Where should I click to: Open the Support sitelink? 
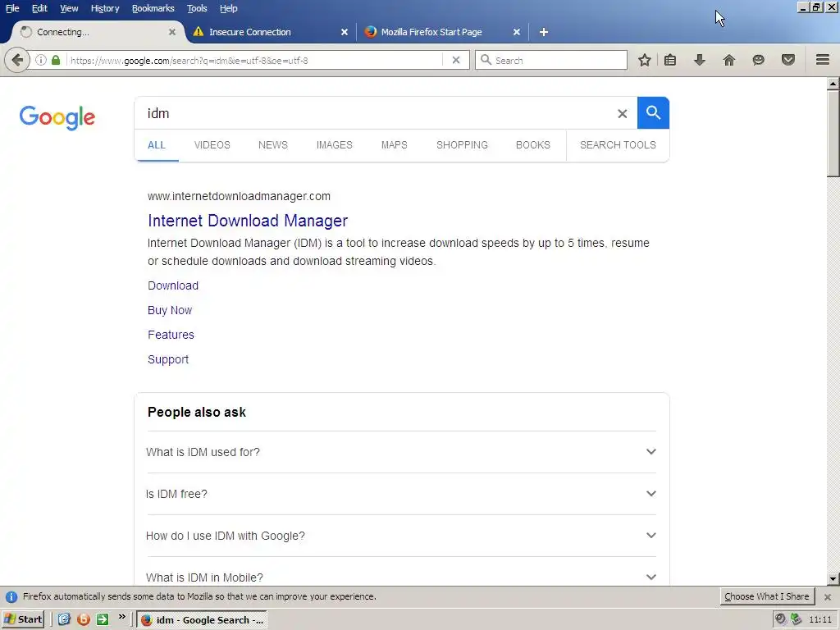tap(168, 359)
